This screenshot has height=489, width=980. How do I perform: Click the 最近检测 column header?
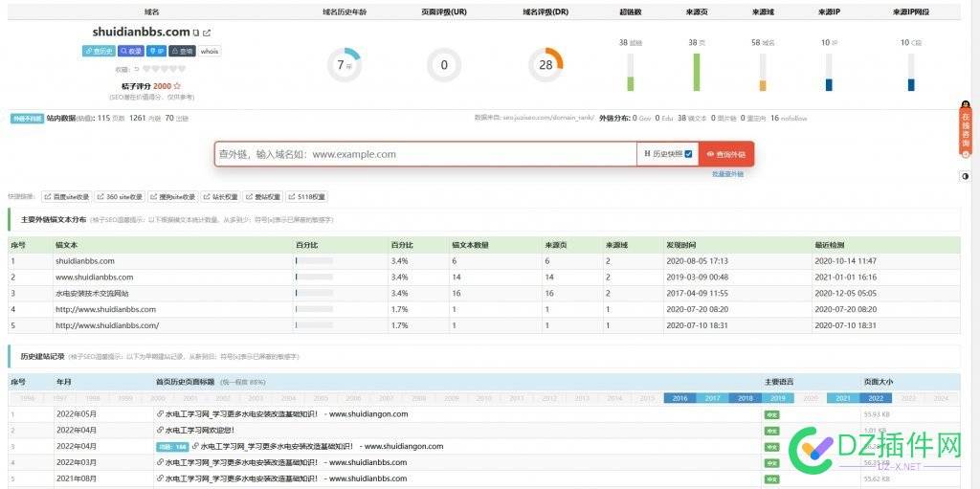coord(830,245)
